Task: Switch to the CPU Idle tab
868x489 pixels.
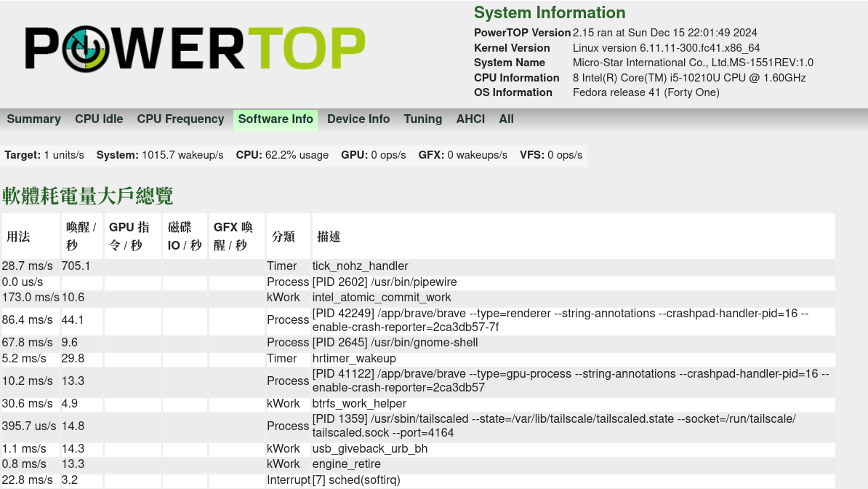Action: pyautogui.click(x=99, y=119)
